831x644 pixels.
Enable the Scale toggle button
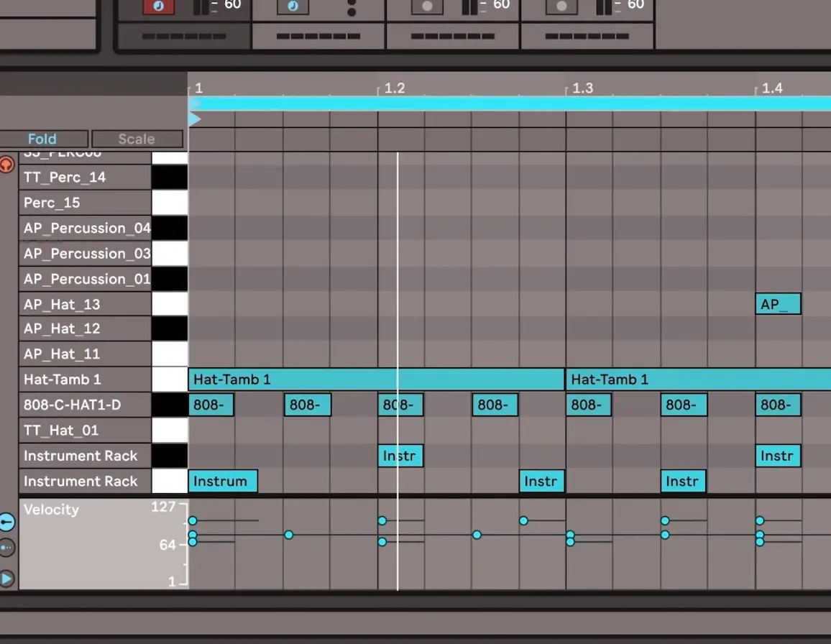pyautogui.click(x=137, y=139)
